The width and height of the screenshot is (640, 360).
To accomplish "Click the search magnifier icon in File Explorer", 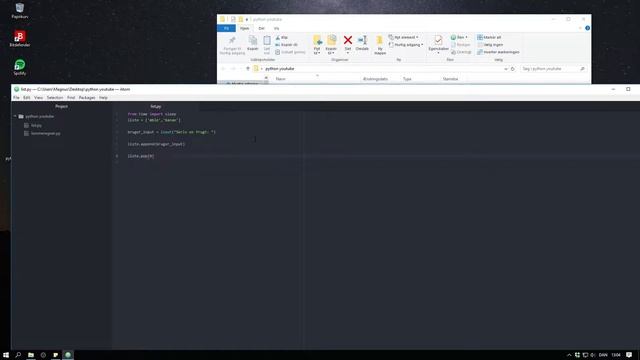I will point(582,69).
